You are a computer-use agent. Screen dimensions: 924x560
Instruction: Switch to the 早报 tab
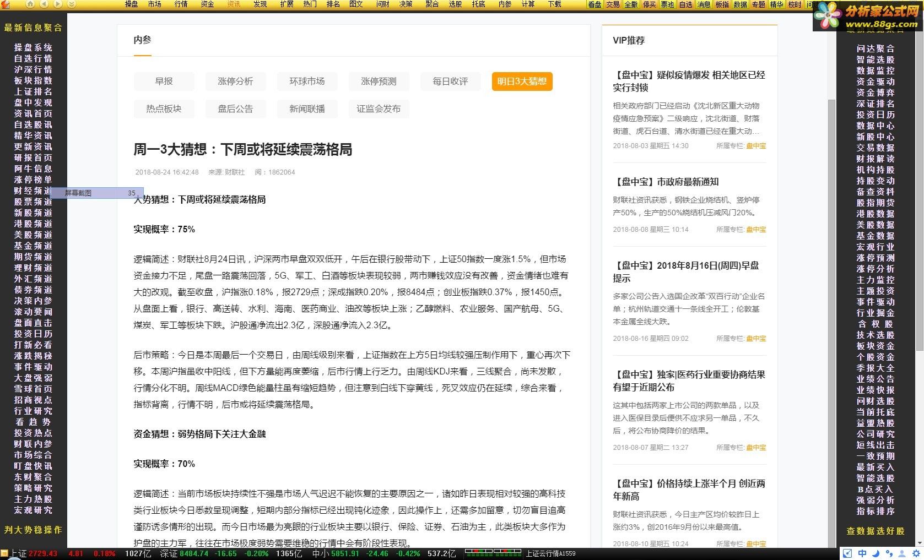click(x=164, y=81)
